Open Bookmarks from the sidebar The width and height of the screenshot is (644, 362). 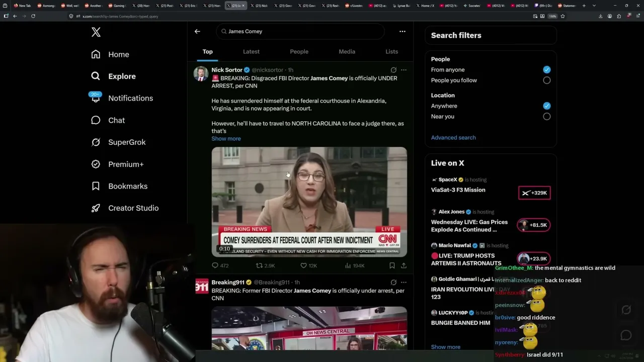click(119, 186)
